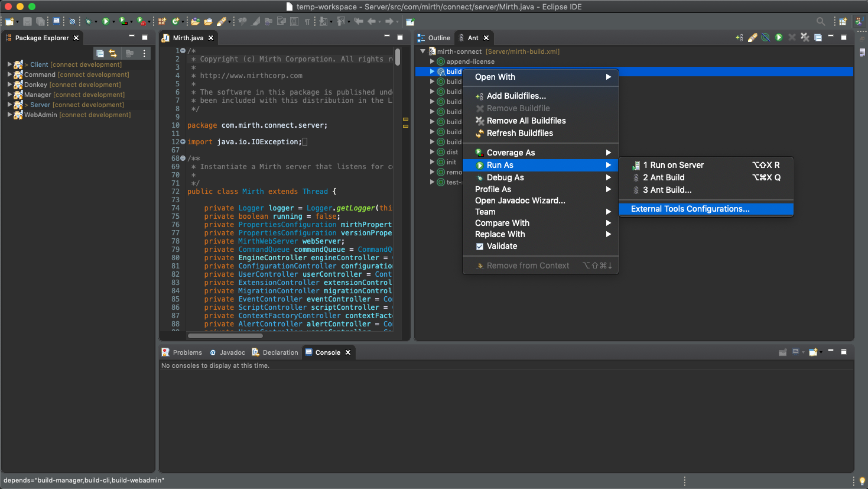Click the Java EE perspective icon

(x=860, y=21)
